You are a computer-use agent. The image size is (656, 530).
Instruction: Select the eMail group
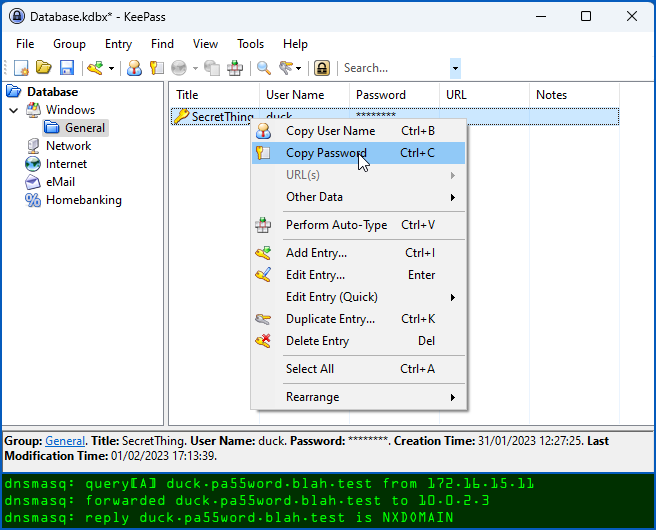(x=60, y=182)
